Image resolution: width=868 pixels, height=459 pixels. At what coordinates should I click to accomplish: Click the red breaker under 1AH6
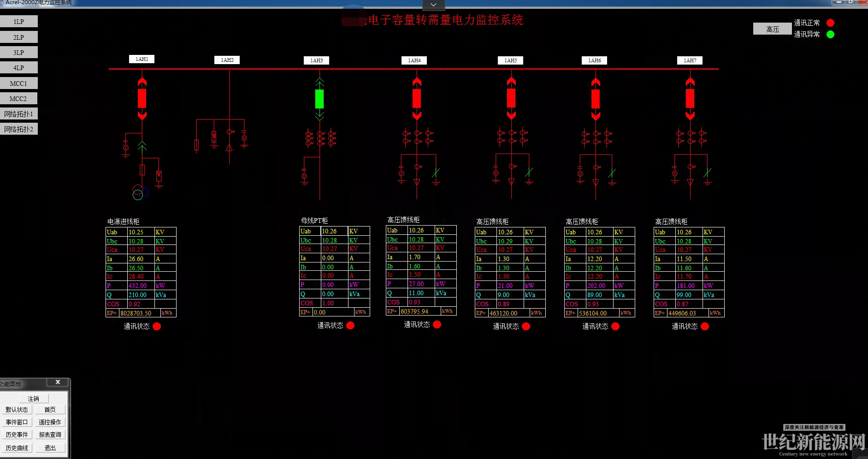coord(596,98)
